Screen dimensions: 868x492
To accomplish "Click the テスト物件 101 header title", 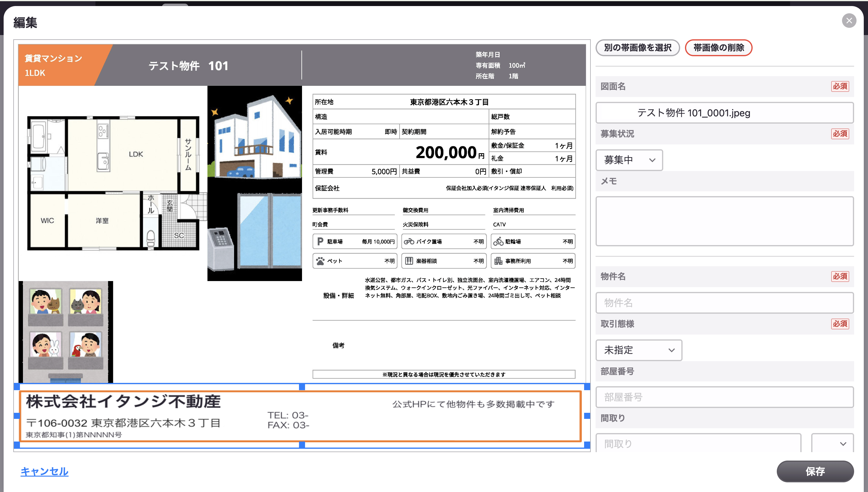I will click(188, 66).
